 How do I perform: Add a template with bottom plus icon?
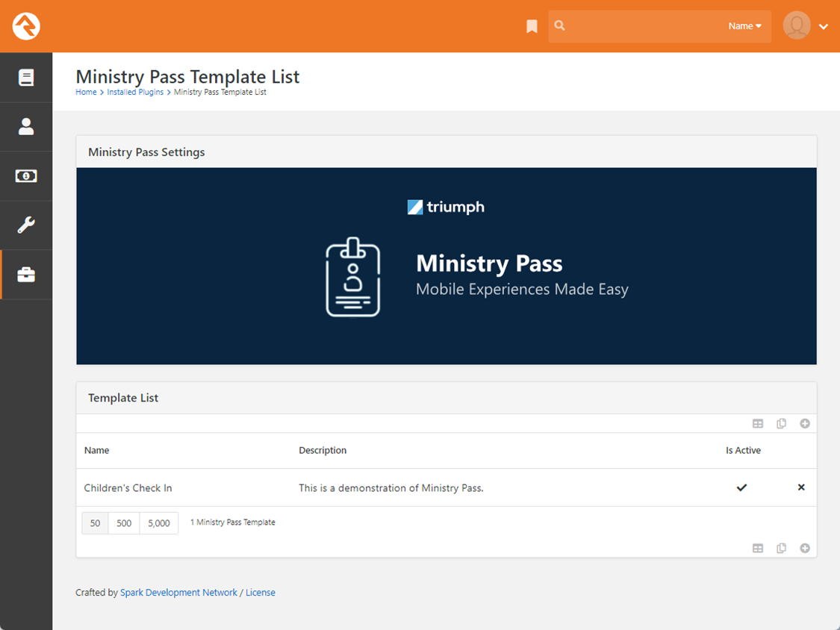pos(805,548)
